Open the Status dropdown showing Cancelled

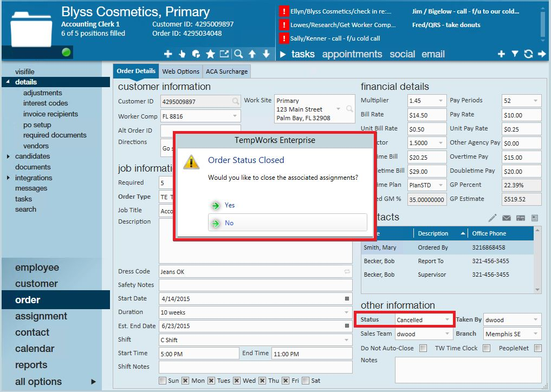point(447,319)
